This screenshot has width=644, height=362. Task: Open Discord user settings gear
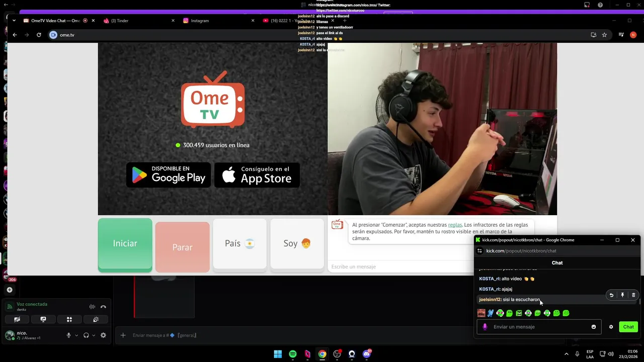pyautogui.click(x=103, y=335)
